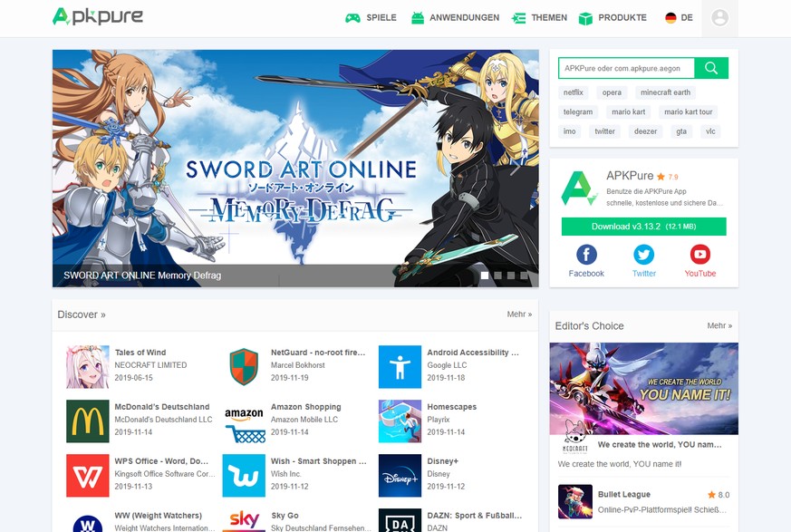Click the APKPure logo in header
Screen dimensions: 791x532
pyautogui.click(x=98, y=16)
